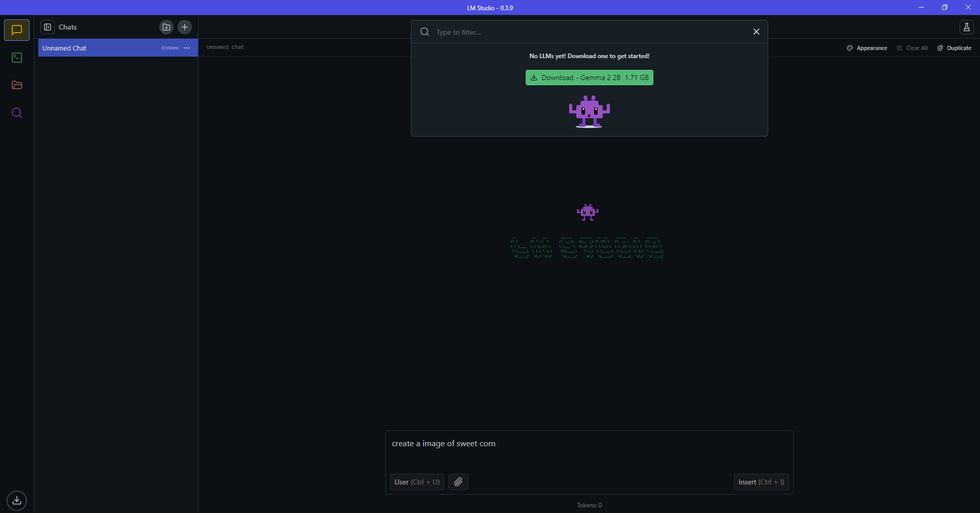The width and height of the screenshot is (980, 513).
Task: Insert the message into chat
Action: (x=761, y=482)
